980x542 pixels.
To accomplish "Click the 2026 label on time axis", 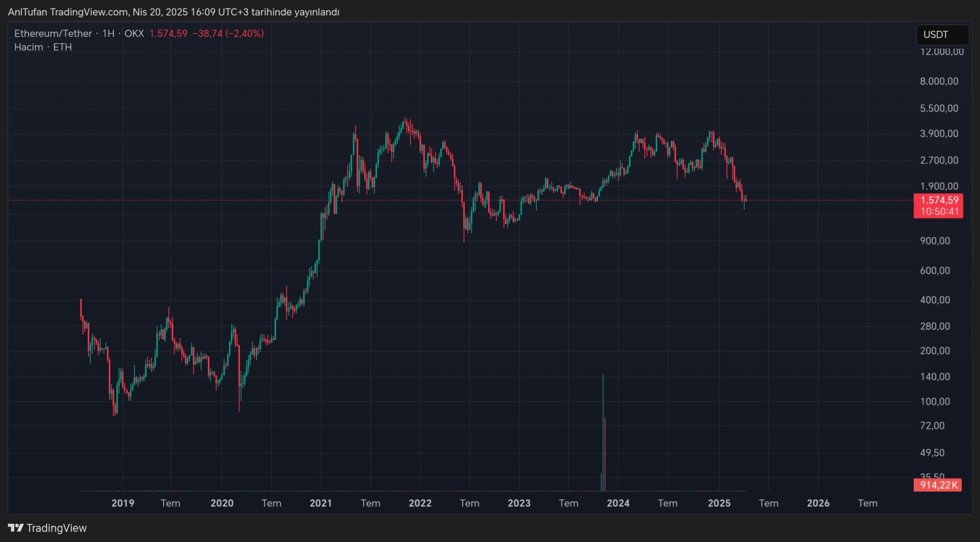I will coord(818,503).
